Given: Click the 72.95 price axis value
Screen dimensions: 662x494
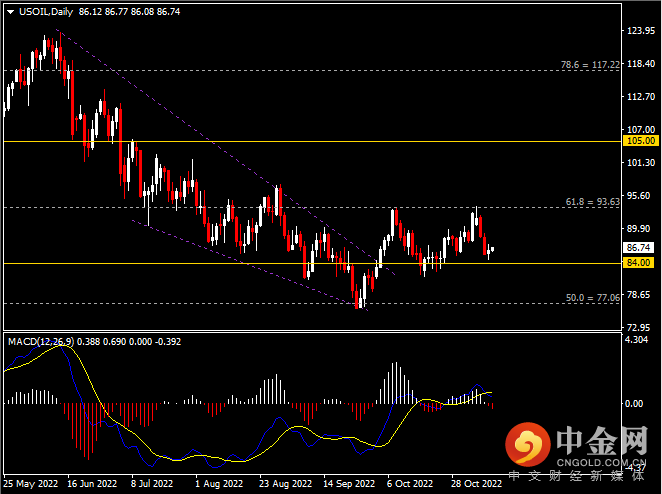Looking at the screenshot, I should [638, 327].
